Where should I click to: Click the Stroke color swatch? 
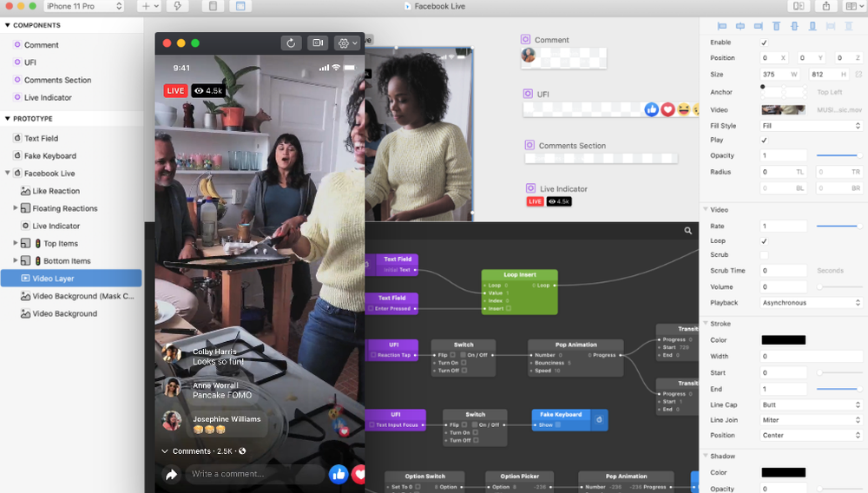[783, 340]
